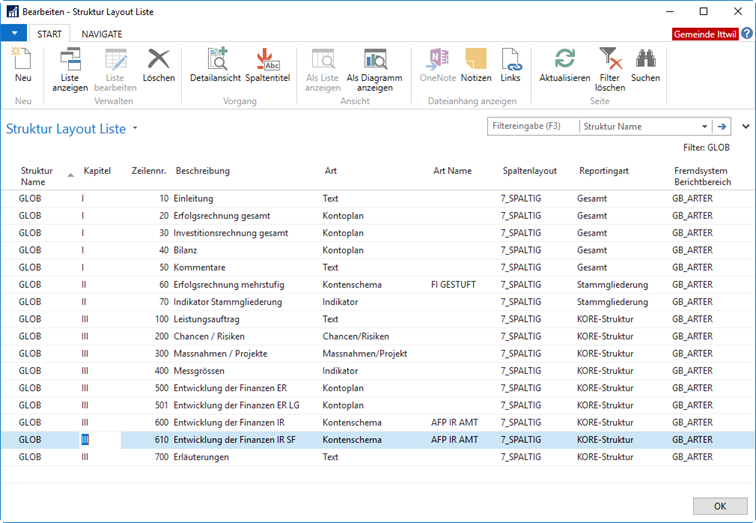Select the Bilanz row
The image size is (756, 523).
[378, 250]
